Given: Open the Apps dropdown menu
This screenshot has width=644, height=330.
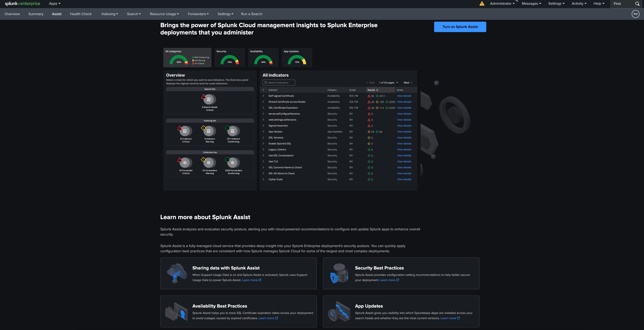Looking at the screenshot, I should (x=54, y=4).
